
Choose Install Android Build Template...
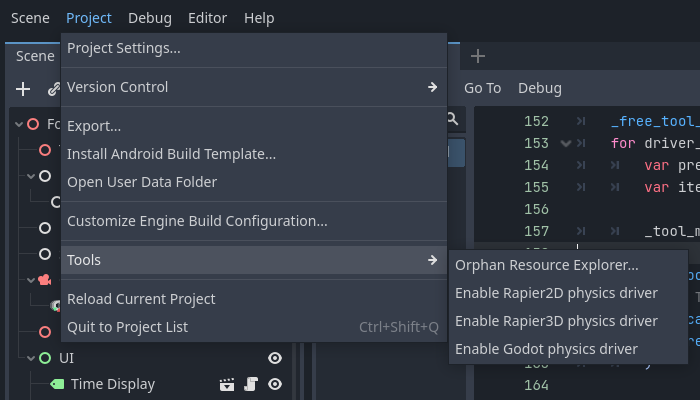point(254,154)
